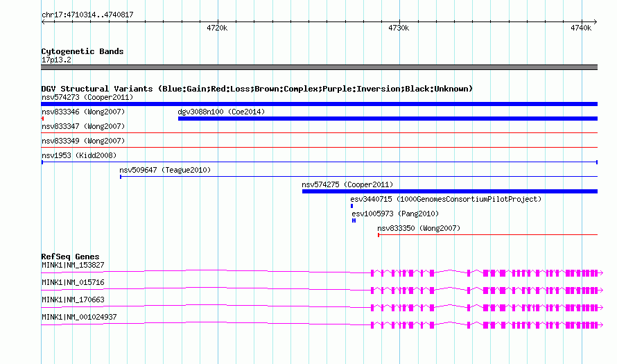Select the DGV Structural Variants track title

(x=257, y=89)
